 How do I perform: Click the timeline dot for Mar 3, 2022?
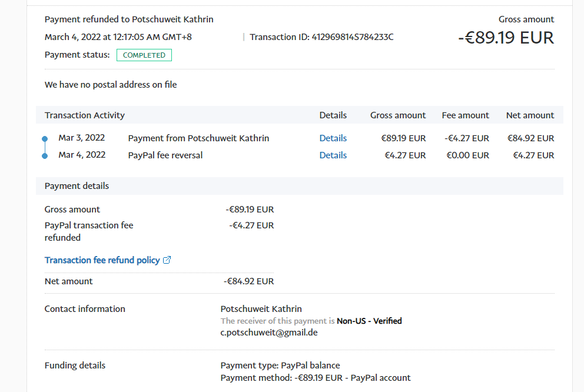click(x=45, y=139)
